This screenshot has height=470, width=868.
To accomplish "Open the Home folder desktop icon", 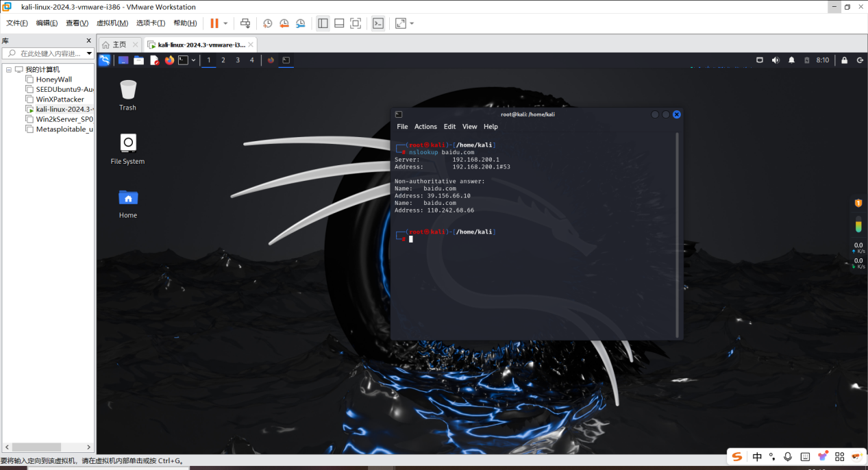I will pyautogui.click(x=127, y=203).
